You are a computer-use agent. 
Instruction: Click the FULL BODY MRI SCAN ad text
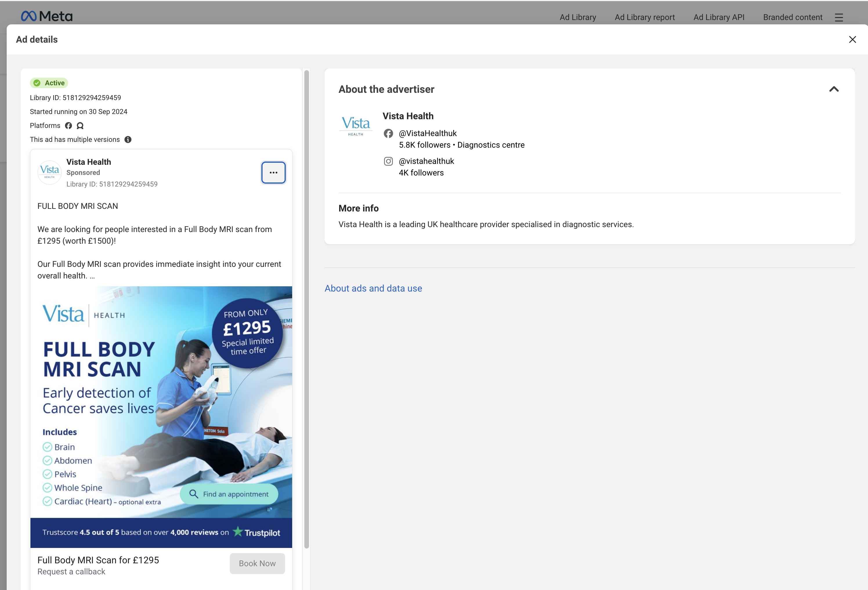point(78,206)
